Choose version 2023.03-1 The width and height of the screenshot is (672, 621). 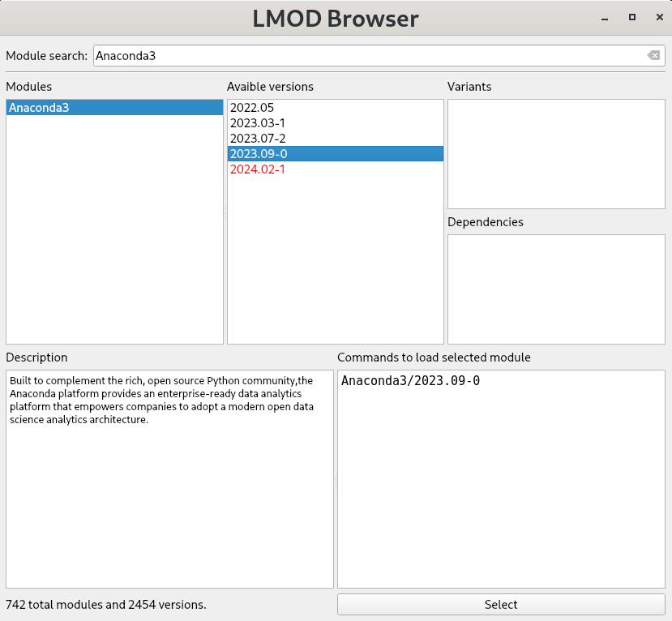pyautogui.click(x=335, y=123)
